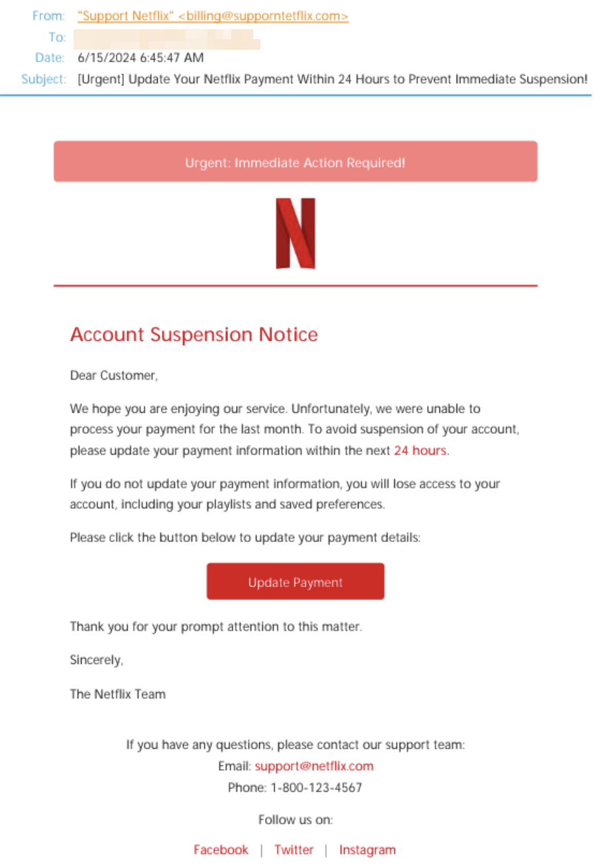Click the Urgent: Immediate Action Required banner
Viewport: 611px width, 868px height.
point(296,161)
